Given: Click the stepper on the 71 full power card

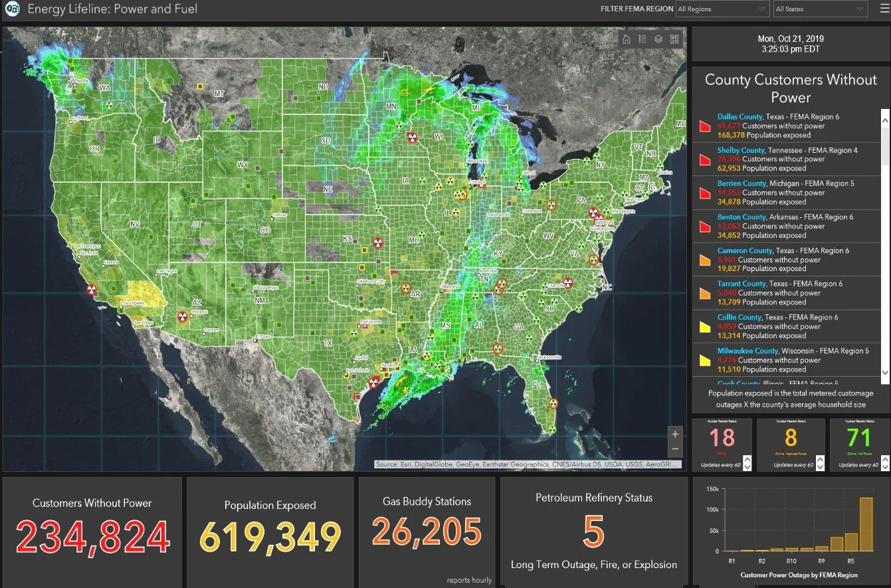Looking at the screenshot, I should point(884,462).
